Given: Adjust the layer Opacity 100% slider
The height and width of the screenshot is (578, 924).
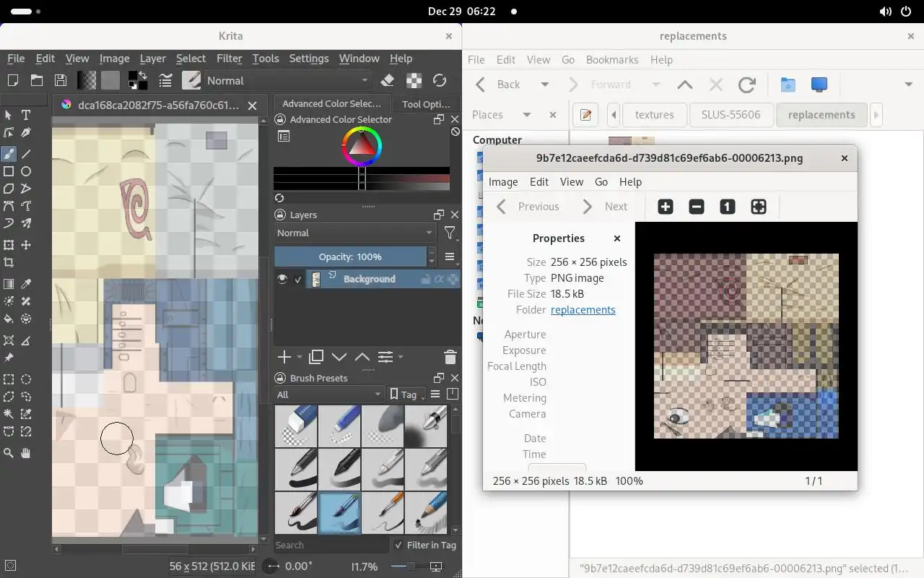Looking at the screenshot, I should coord(350,256).
